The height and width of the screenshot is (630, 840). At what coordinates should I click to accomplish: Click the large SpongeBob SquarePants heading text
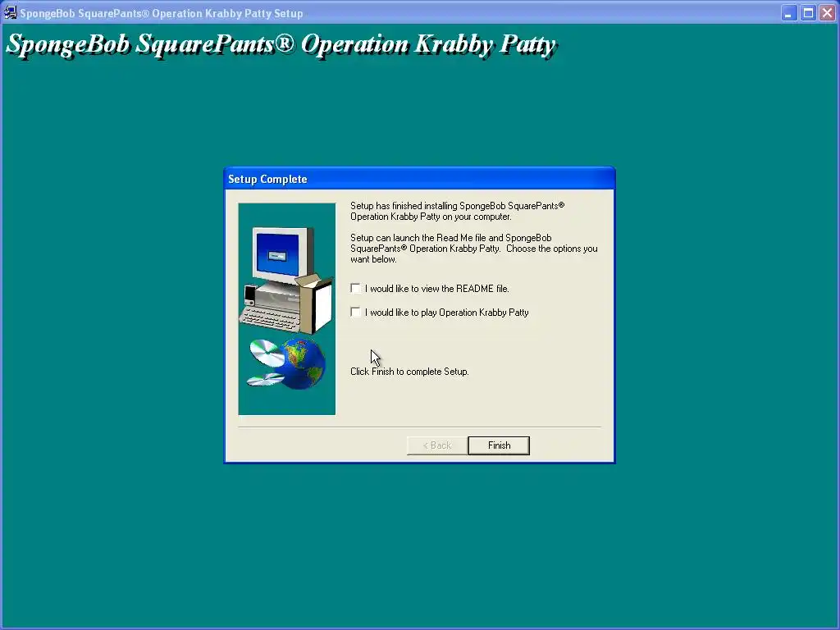pyautogui.click(x=281, y=45)
